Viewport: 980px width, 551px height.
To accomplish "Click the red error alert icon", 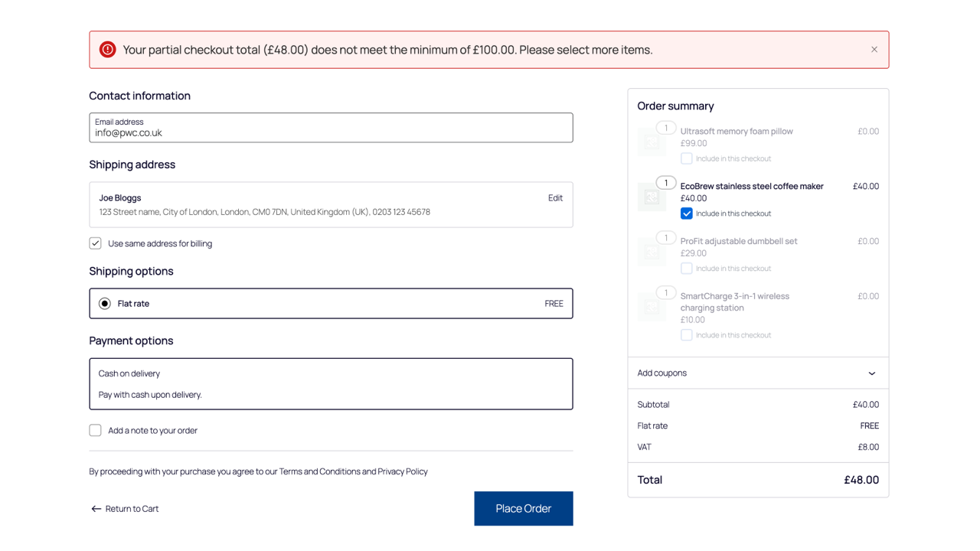I will [x=107, y=49].
